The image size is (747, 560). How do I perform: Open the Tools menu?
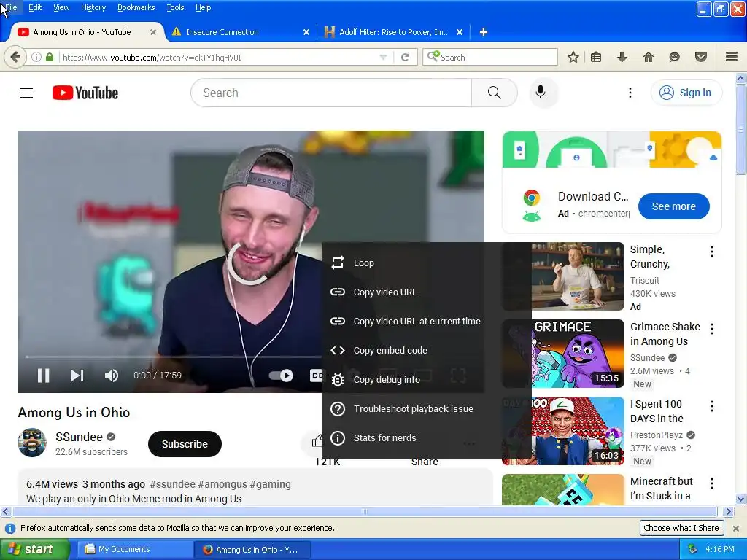175,7
